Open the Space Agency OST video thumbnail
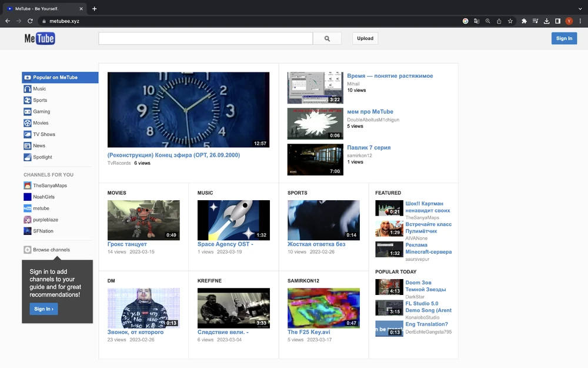Viewport: 588px width, 368px height. 233,220
